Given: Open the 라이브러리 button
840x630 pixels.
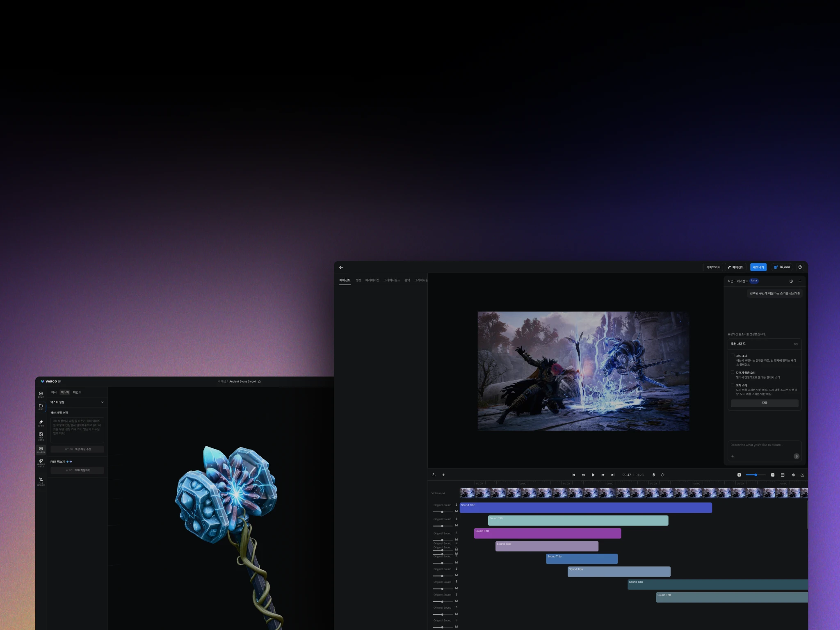Looking at the screenshot, I should (713, 267).
